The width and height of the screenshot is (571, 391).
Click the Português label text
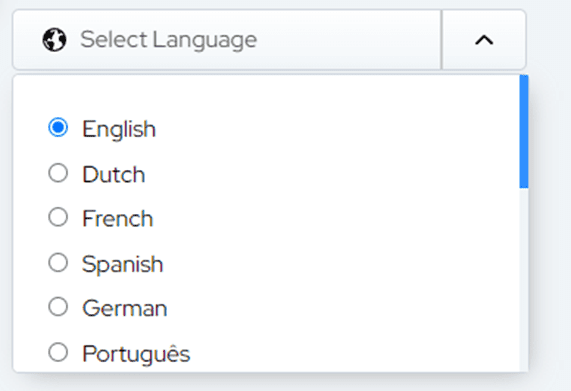pyautogui.click(x=136, y=354)
